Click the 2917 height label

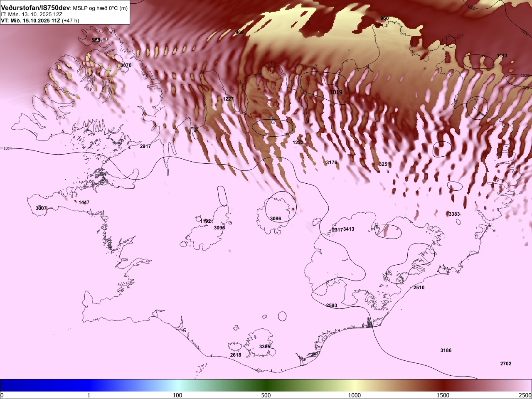point(145,146)
